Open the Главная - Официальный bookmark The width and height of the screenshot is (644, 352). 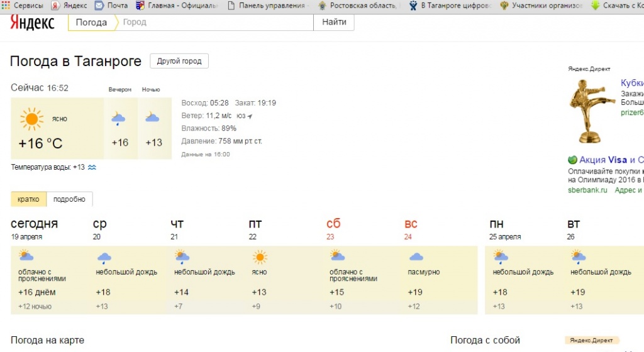[177, 5]
